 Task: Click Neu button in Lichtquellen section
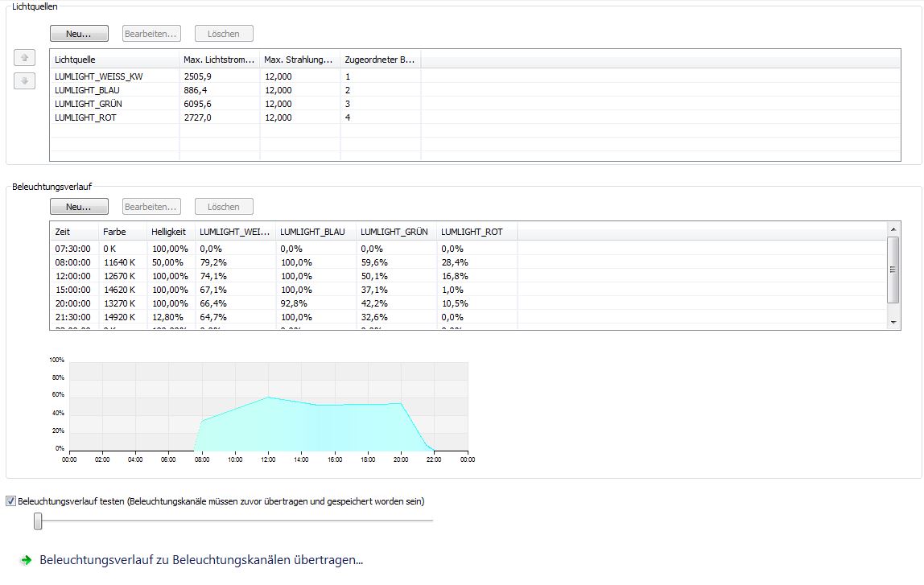click(78, 34)
